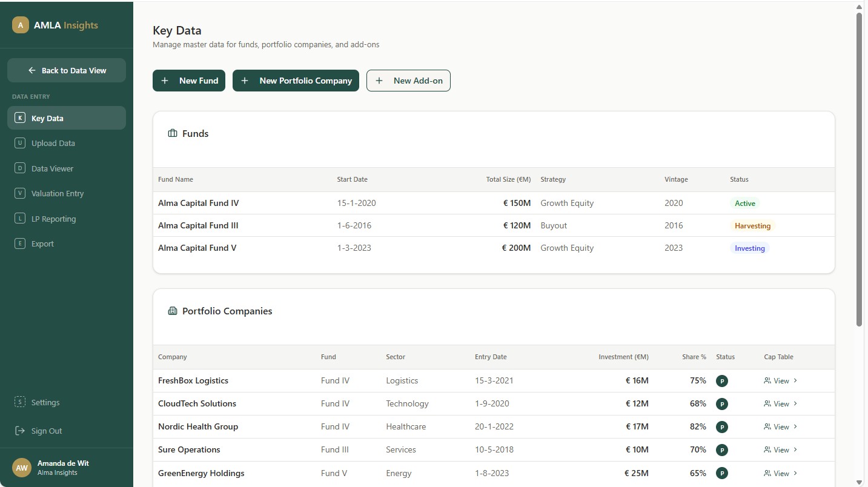Click the Active status badge
The height and width of the screenshot is (487, 868).
pyautogui.click(x=745, y=204)
